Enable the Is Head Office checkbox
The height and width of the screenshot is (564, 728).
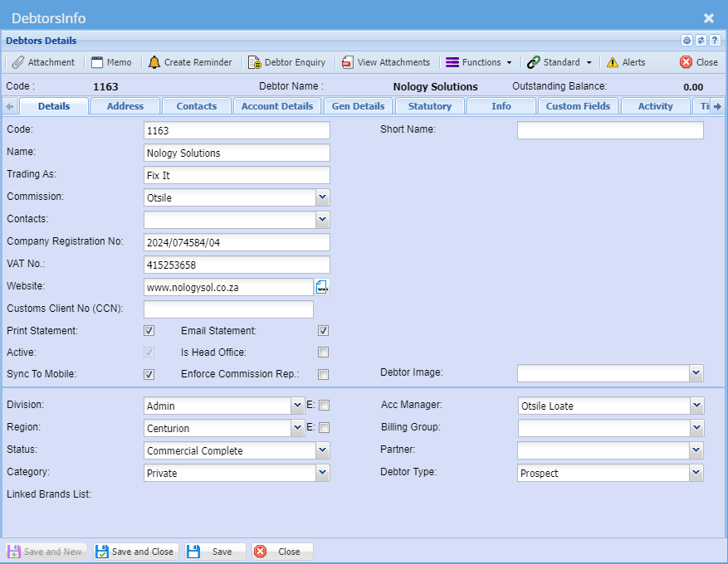pyautogui.click(x=323, y=352)
